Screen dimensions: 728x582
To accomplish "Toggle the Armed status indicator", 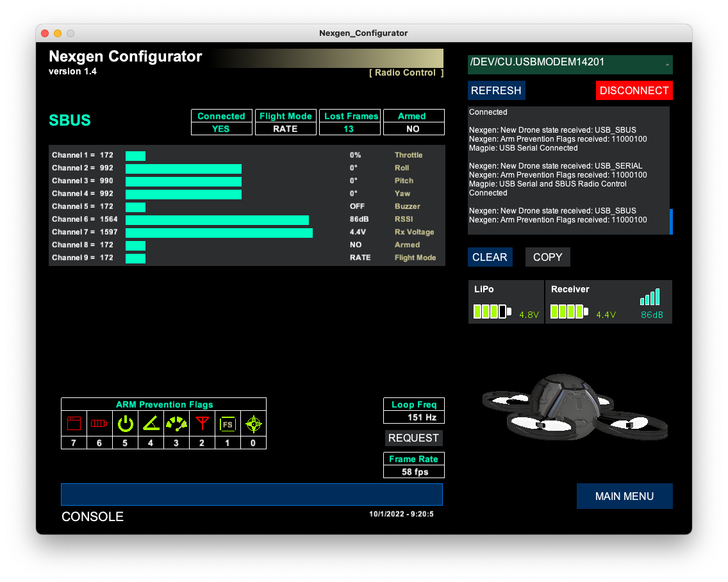I will tap(413, 122).
